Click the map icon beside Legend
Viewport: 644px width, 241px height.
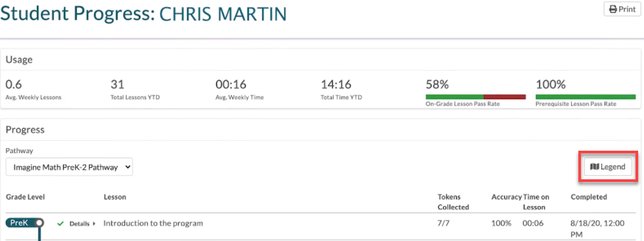point(595,167)
